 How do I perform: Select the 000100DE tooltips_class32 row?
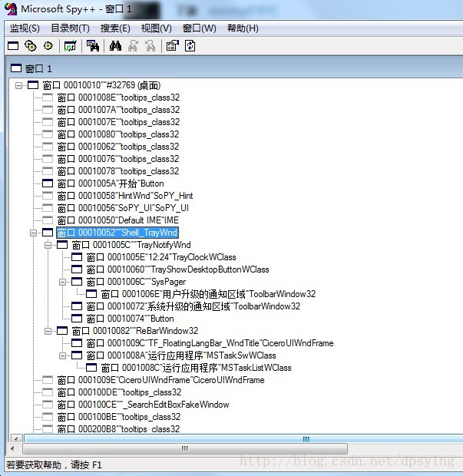[x=119, y=392]
